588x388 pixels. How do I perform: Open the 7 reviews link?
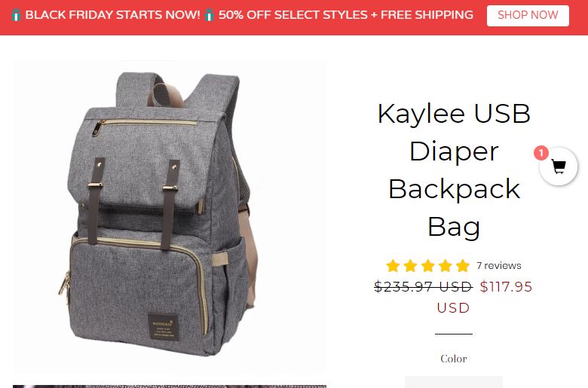click(x=499, y=265)
